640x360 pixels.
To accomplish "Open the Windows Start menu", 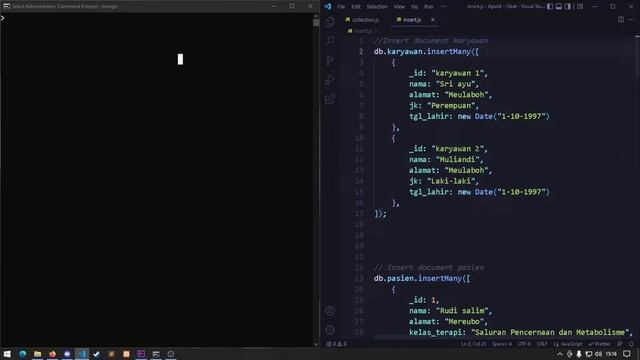I will (x=7, y=354).
